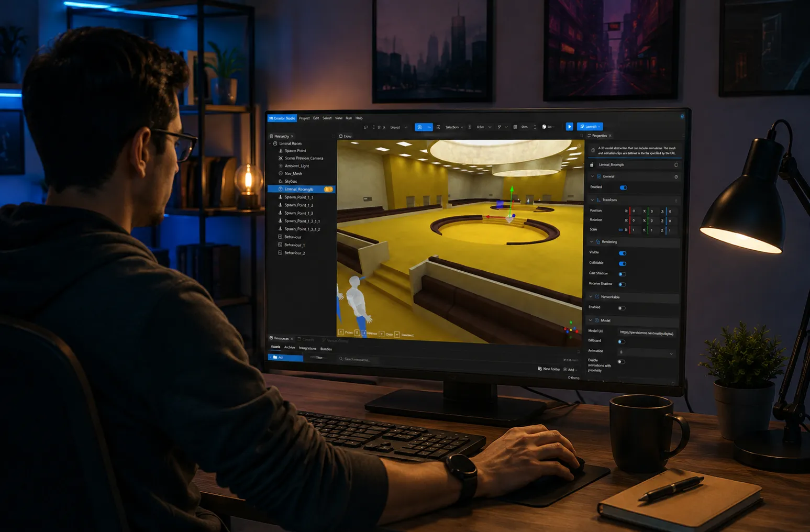Collapse the Liminal Room tree node
The width and height of the screenshot is (810, 532).
click(270, 143)
